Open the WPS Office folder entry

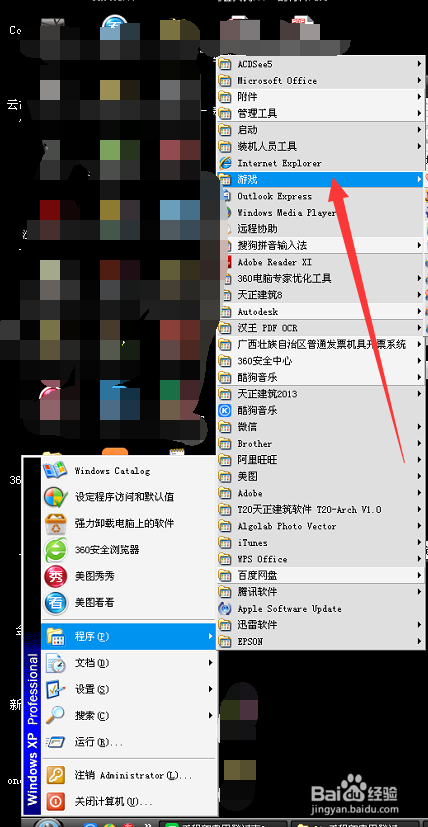[321, 559]
